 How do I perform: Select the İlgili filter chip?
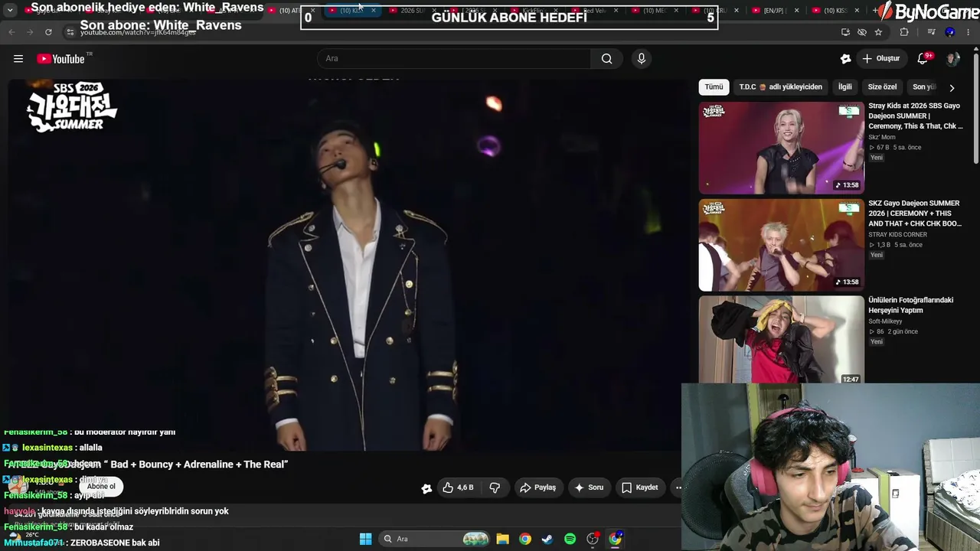click(x=844, y=87)
